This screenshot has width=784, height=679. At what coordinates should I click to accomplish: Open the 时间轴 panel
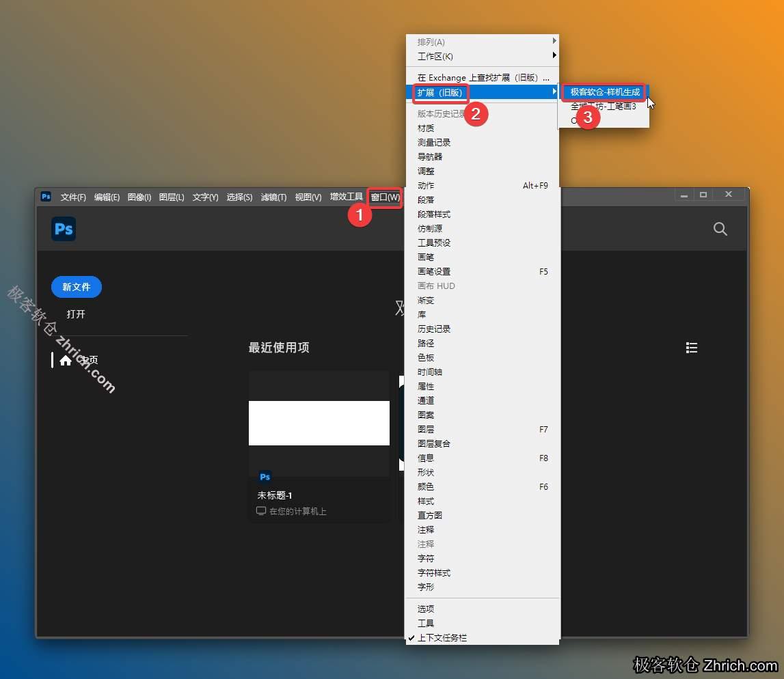point(483,372)
